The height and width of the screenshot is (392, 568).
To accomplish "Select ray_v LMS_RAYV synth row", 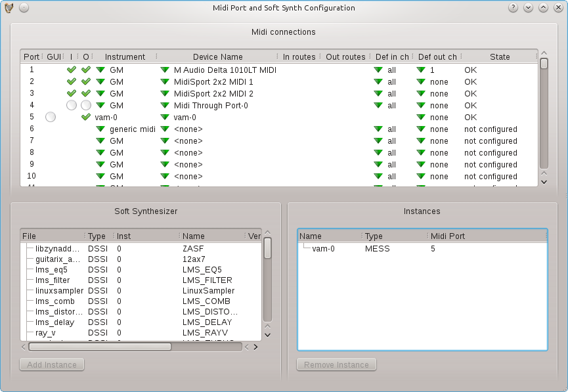I will [141, 333].
